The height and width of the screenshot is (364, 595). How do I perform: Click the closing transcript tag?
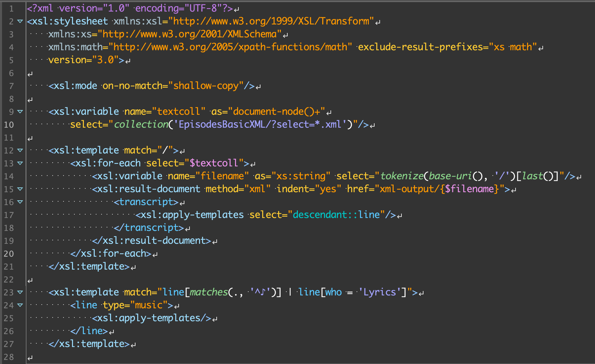(149, 228)
